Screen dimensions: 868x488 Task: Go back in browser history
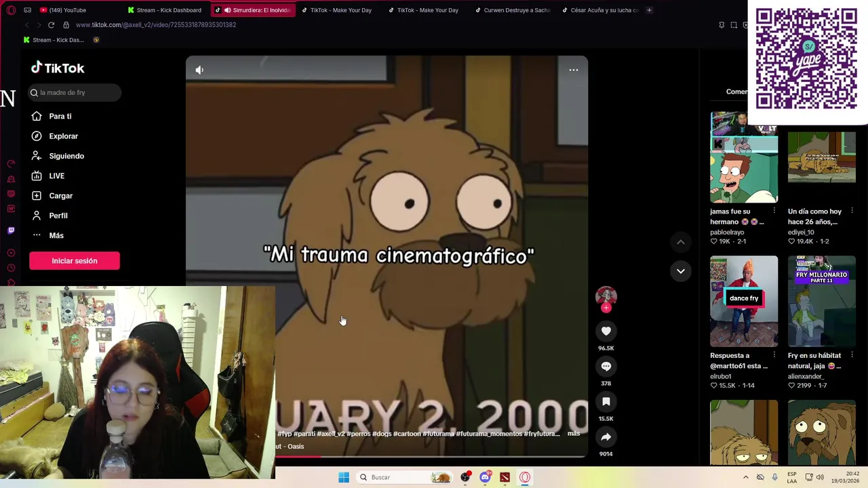(x=26, y=25)
